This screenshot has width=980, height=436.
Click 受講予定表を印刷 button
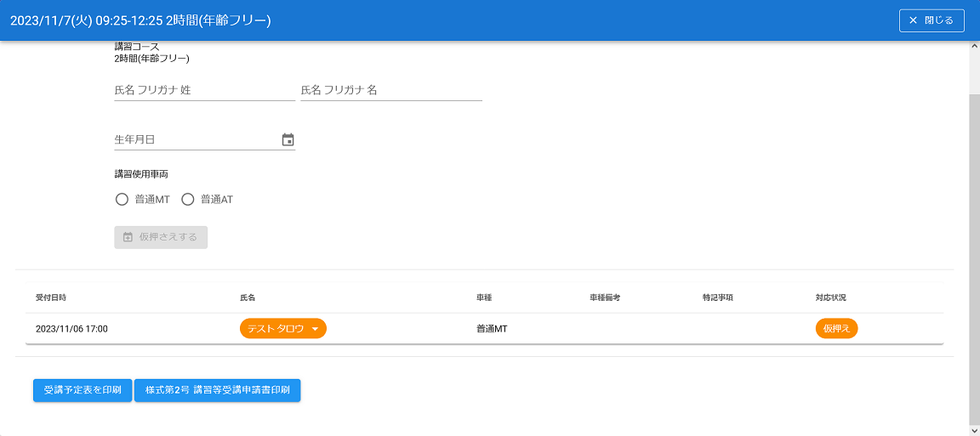83,391
